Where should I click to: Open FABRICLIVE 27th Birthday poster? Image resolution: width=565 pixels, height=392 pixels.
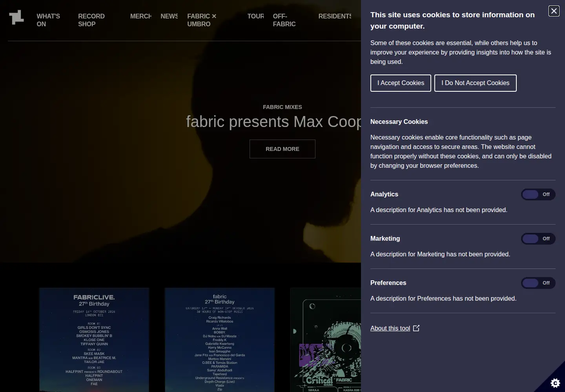pos(94,340)
